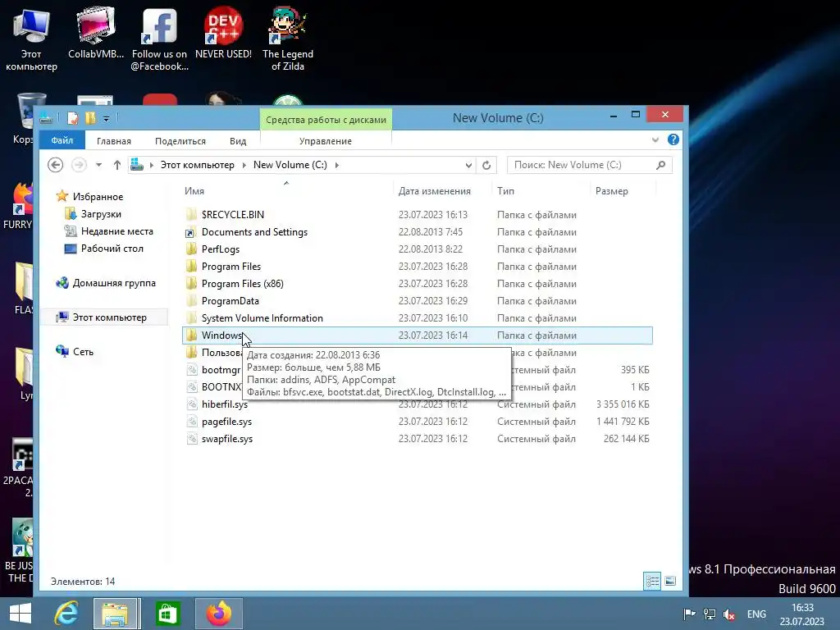
Task: Click the search magnifier icon
Action: pos(661,165)
